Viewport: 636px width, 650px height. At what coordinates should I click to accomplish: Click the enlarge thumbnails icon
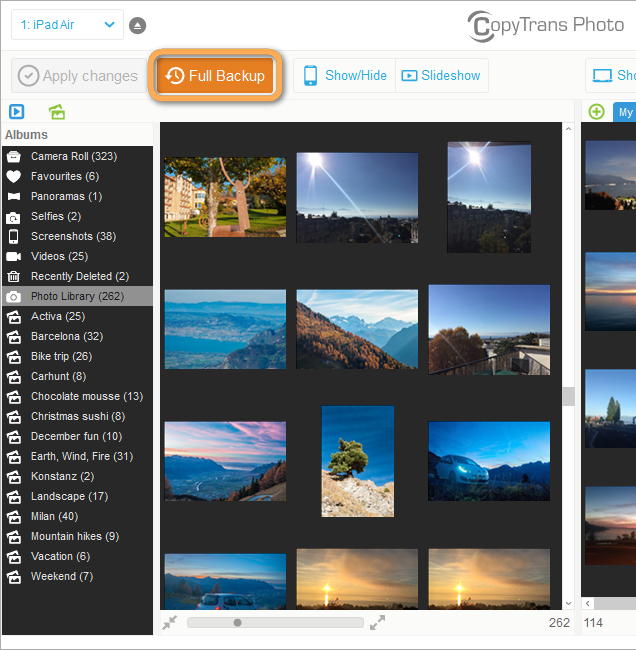point(377,622)
